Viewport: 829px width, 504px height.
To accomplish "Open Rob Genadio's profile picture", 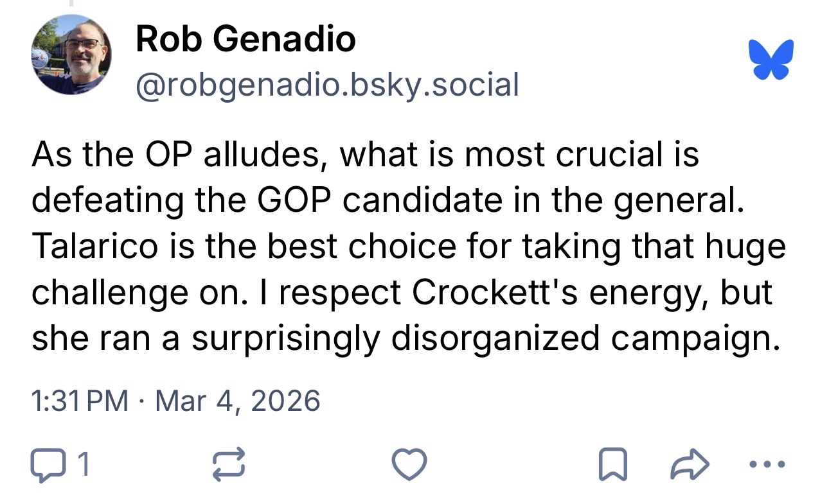I will pyautogui.click(x=71, y=55).
